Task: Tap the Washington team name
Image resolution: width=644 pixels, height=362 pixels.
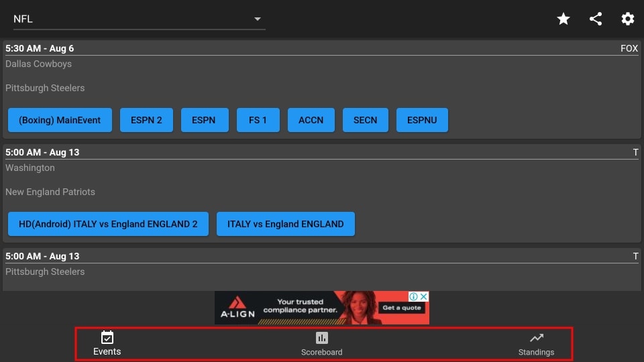Action: click(x=30, y=168)
